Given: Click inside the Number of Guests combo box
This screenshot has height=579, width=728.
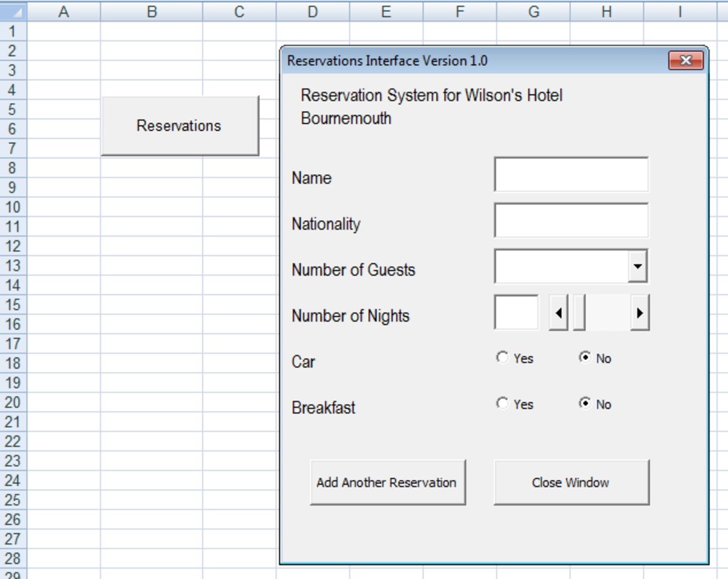Looking at the screenshot, I should [x=561, y=266].
